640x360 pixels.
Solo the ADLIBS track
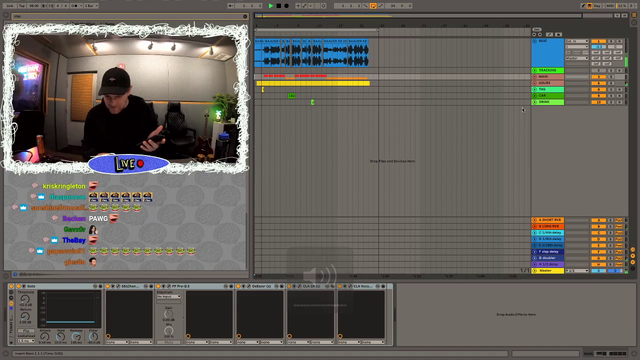[x=611, y=83]
